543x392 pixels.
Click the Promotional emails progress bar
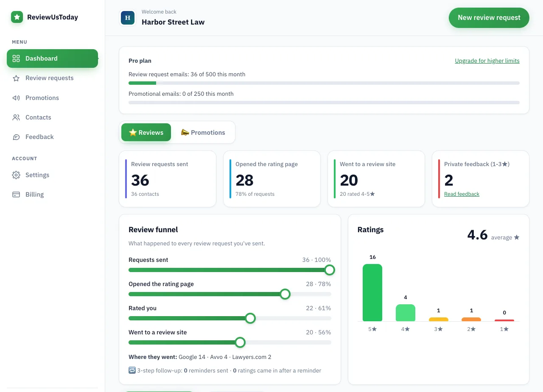point(324,103)
